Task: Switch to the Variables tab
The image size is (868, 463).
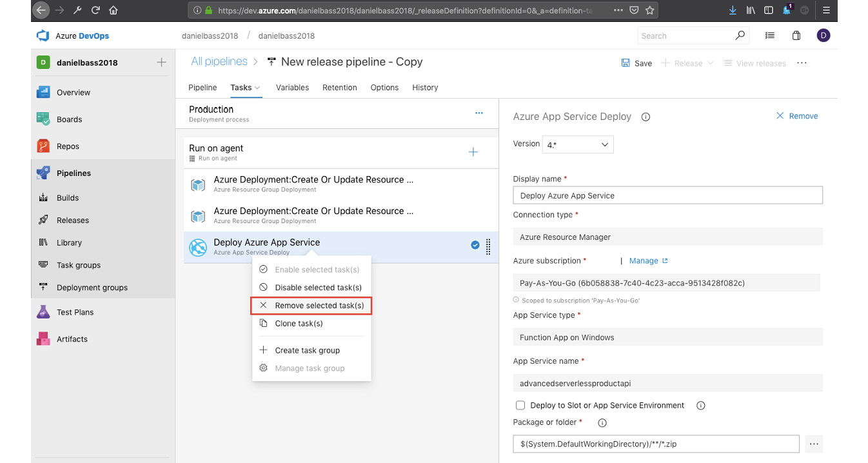Action: pos(292,88)
